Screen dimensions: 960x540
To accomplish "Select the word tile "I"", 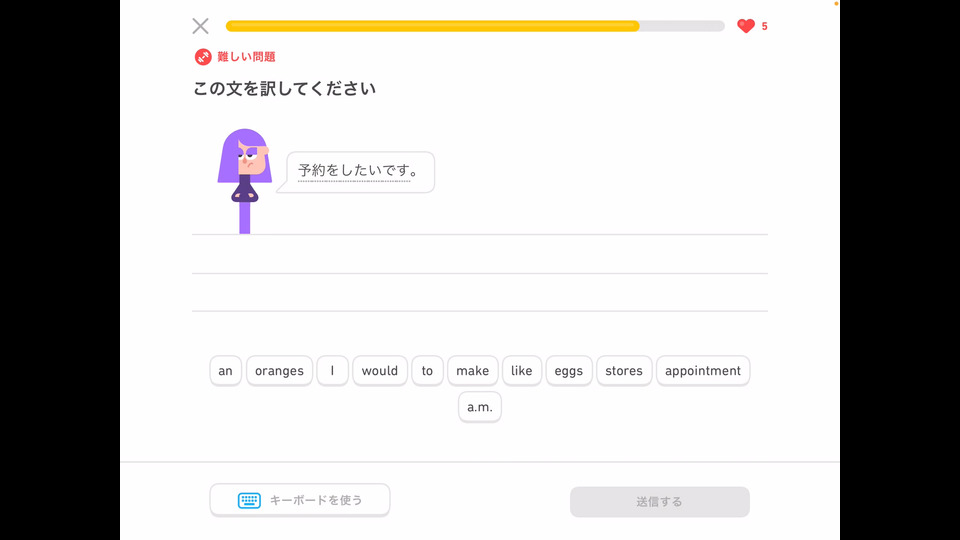I will click(x=332, y=370).
